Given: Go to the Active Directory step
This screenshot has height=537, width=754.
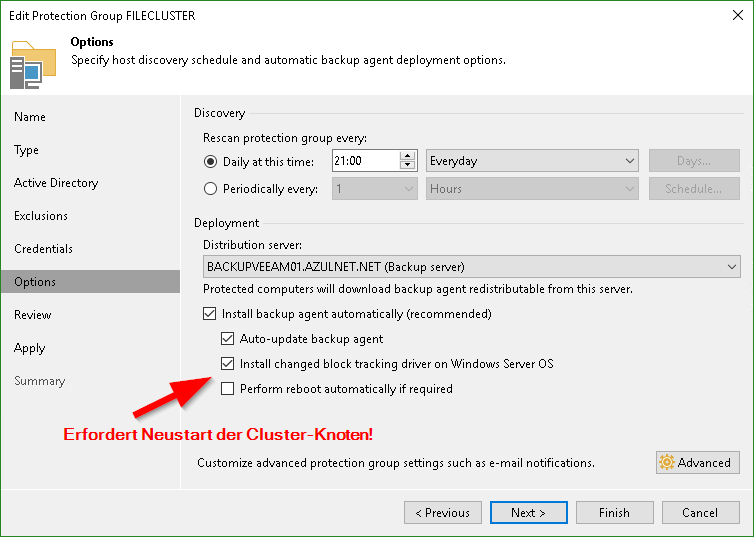Looking at the screenshot, I should 56,183.
